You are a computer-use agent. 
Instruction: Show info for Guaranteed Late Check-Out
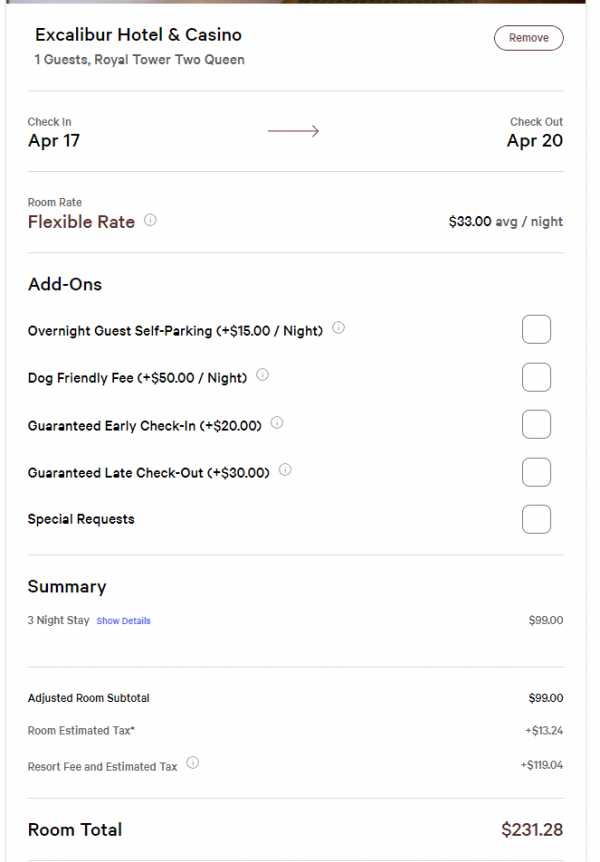285,470
